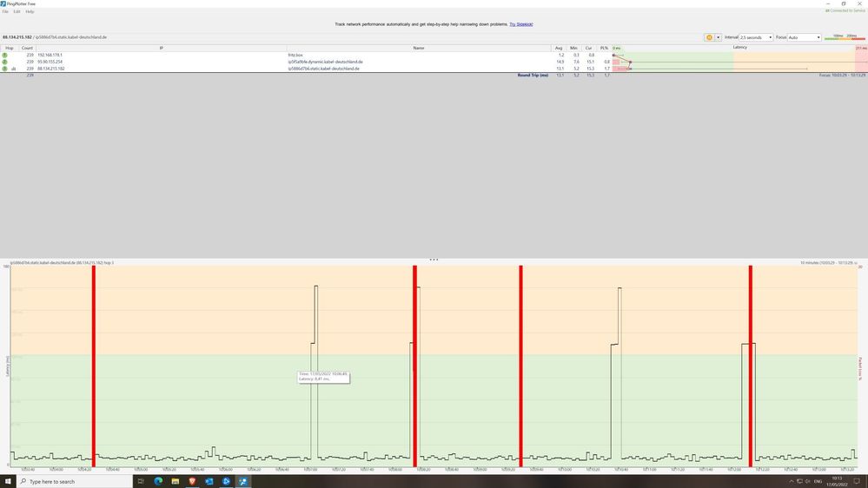Open the notification center icon
This screenshot has width=868, height=488.
coord(857,481)
